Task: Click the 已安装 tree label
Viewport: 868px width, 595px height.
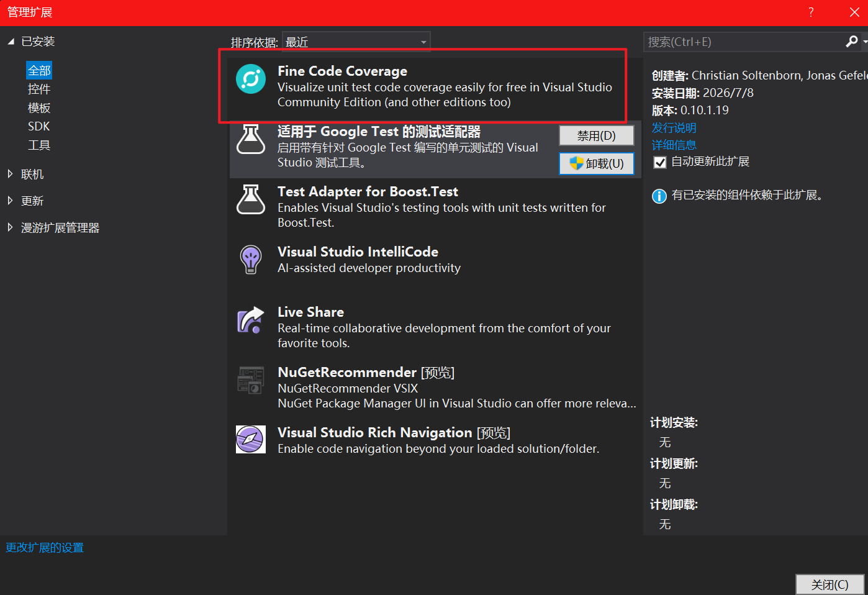Action: pyautogui.click(x=38, y=42)
